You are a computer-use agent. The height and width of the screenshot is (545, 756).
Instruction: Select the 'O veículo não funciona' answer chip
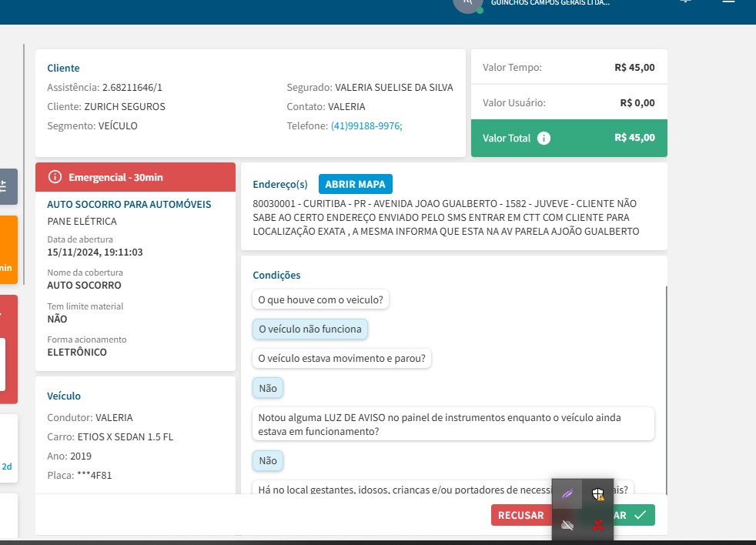click(309, 329)
